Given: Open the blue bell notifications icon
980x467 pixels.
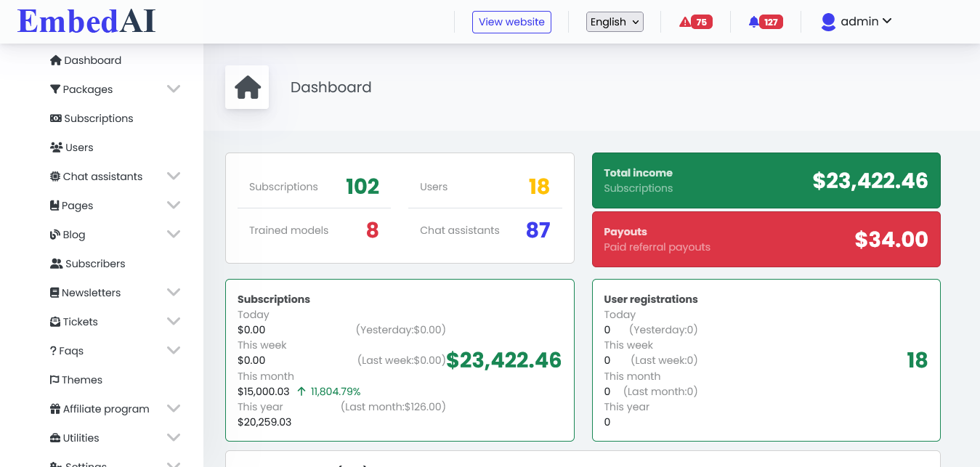Looking at the screenshot, I should [753, 22].
